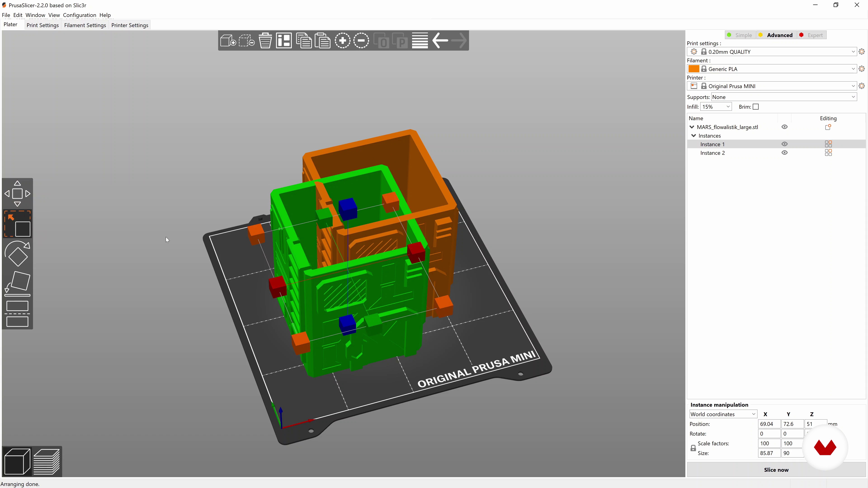This screenshot has width=868, height=488.
Task: Open the File menu
Action: click(6, 15)
